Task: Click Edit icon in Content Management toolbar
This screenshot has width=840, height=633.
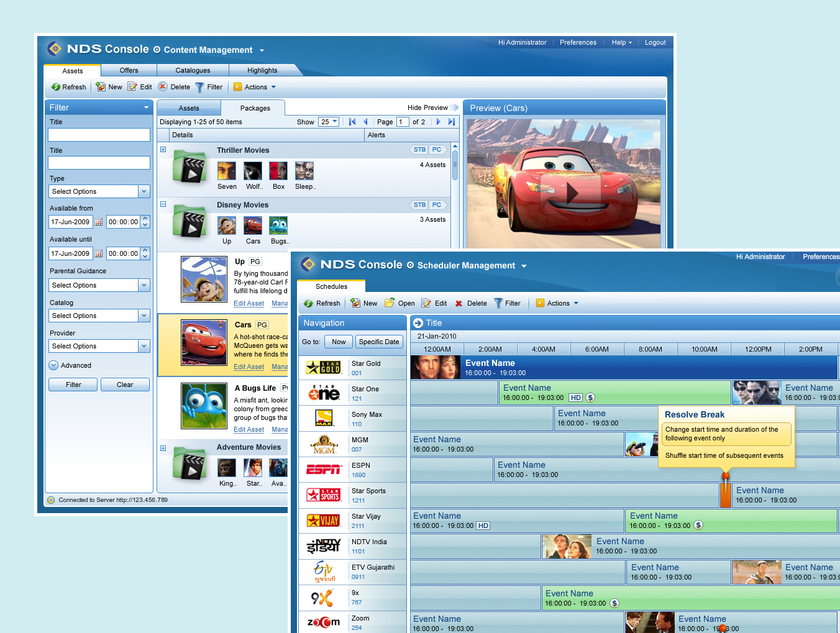Action: click(132, 87)
